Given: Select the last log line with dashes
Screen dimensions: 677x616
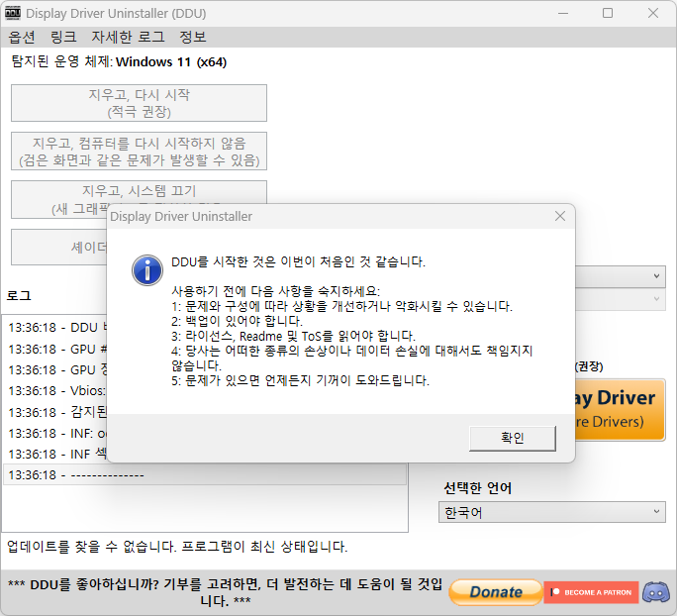Looking at the screenshot, I should coord(205,475).
